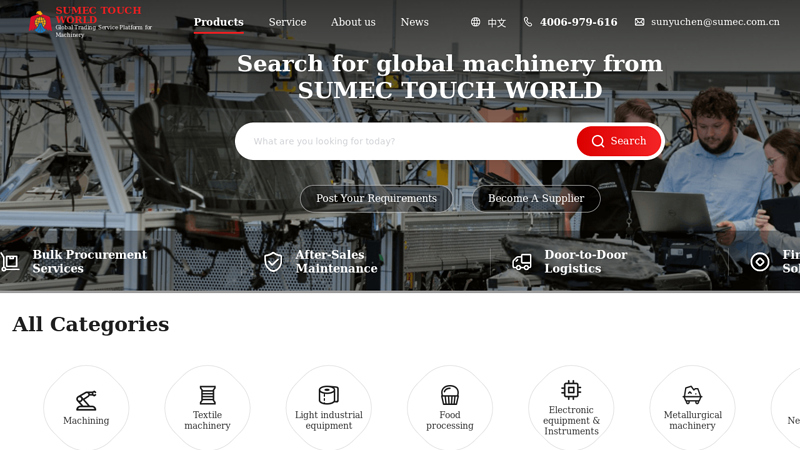Click the After-Sales Maintenance shield icon
Screen dimensions: 800x450
pyautogui.click(x=273, y=262)
